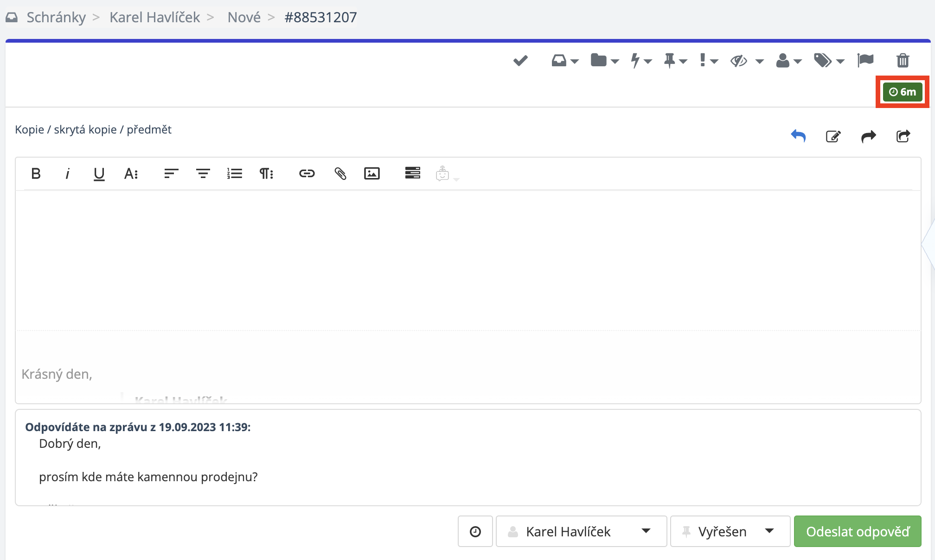Attach a file with paperclip icon
Image resolution: width=935 pixels, height=560 pixels.
[340, 174]
